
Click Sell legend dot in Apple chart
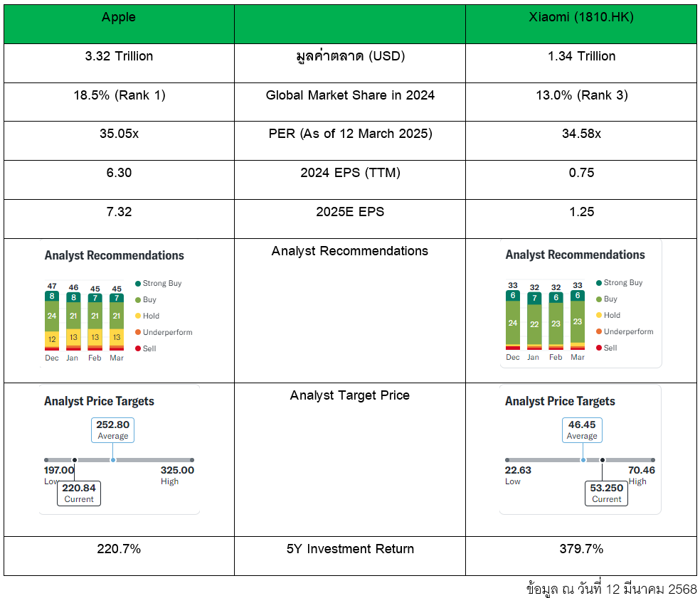[138, 348]
